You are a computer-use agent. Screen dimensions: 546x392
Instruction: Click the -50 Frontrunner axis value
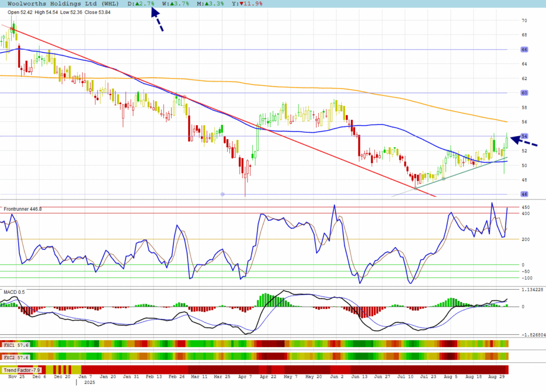click(525, 271)
